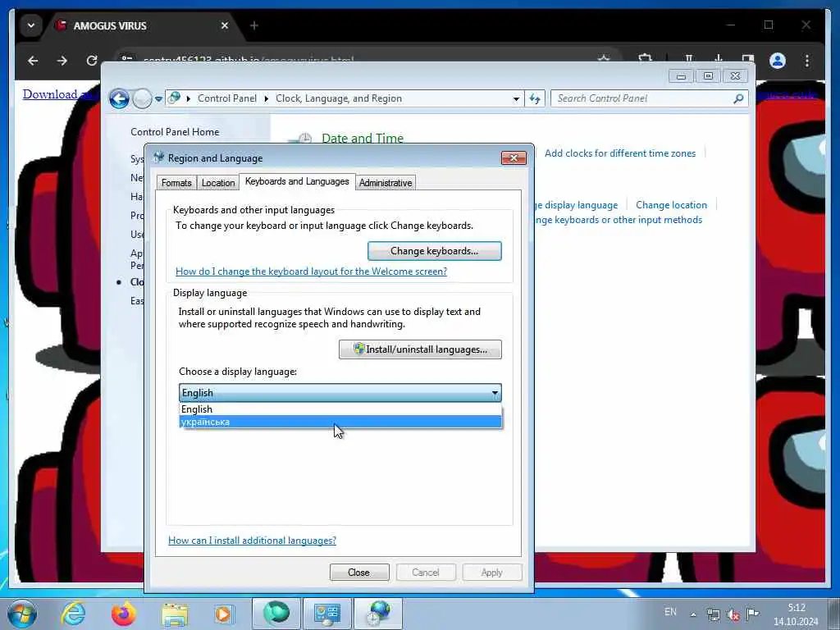
Task: Open Change keyboards or other input methods link
Action: click(x=619, y=220)
